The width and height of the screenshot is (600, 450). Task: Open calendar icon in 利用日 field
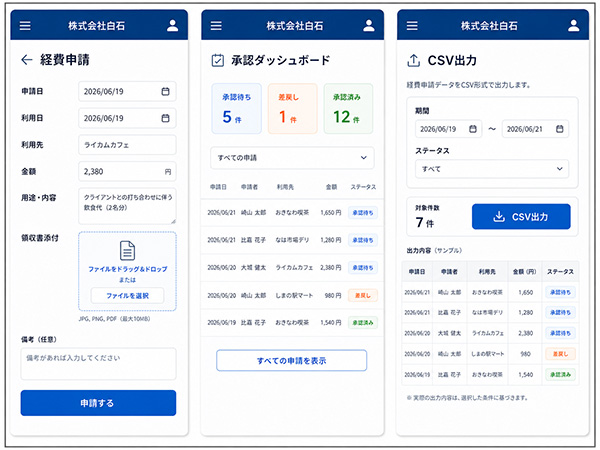pyautogui.click(x=165, y=118)
